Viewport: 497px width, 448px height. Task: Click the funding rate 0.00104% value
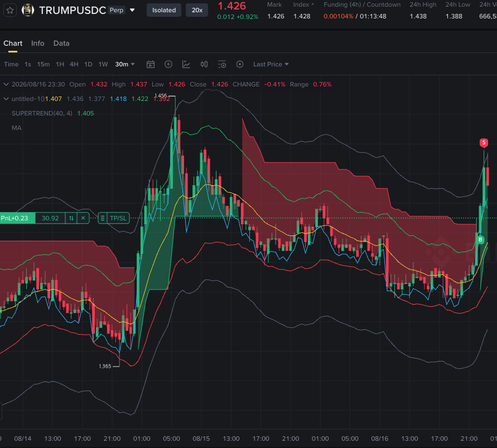(338, 16)
